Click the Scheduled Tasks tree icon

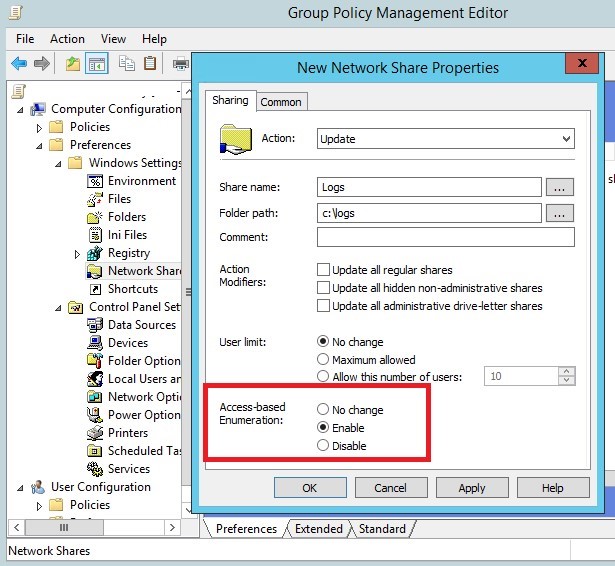click(x=96, y=451)
